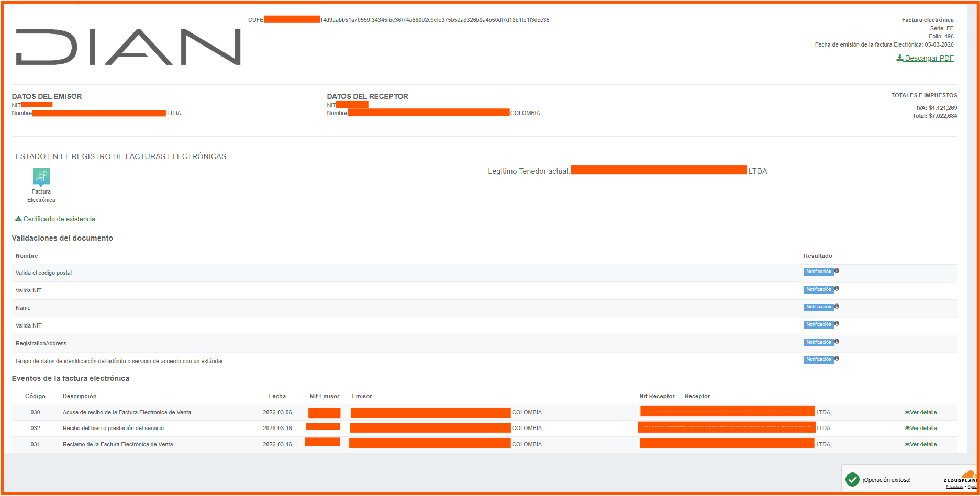Image resolution: width=980 pixels, height=496 pixels.
Task: Click 'ESTADO EN EL REGISTRO DE FACTURAS ELECTRÓNICAS' heading
Action: 121,156
